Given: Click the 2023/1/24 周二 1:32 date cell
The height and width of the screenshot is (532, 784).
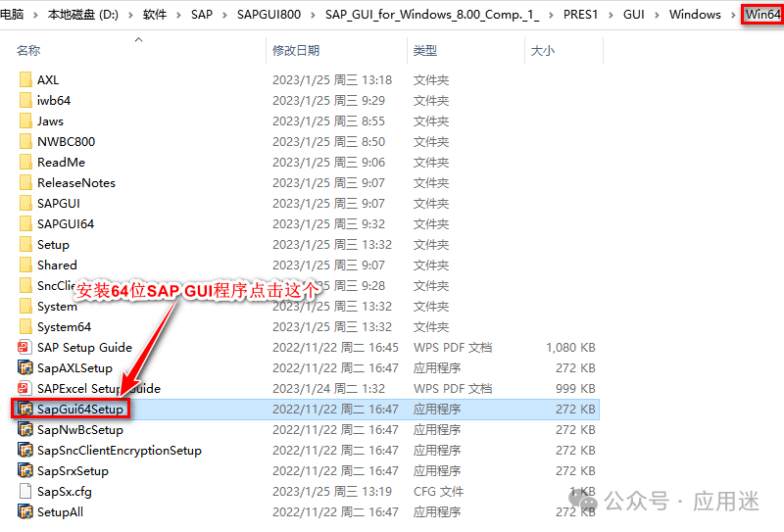Looking at the screenshot, I should click(328, 389).
